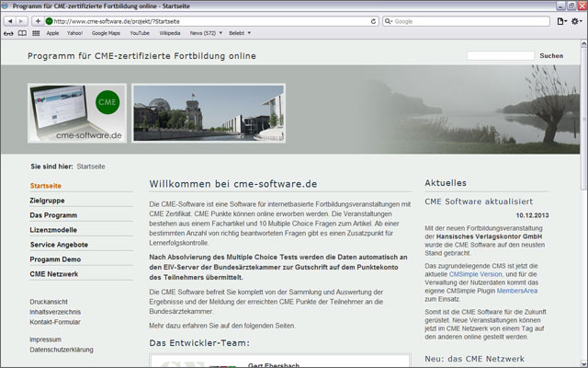Open the page menu icon
Viewport: 588px width, 368px height.
pyautogui.click(x=561, y=21)
